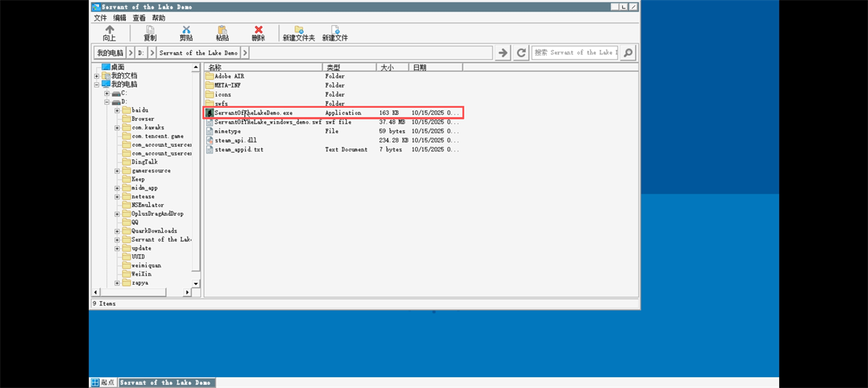868x388 pixels.
Task: Click the 剪贴 (Cut) scissors icon
Action: [186, 30]
